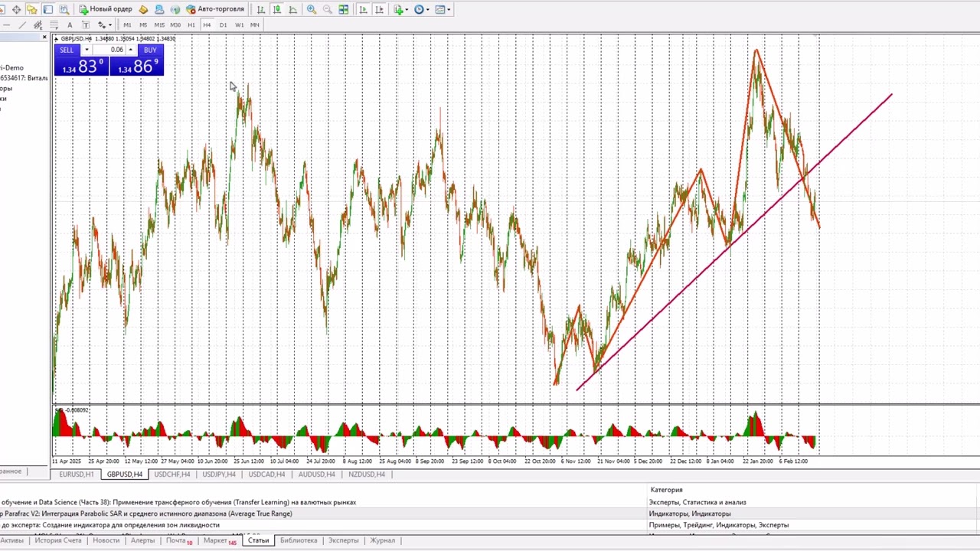Switch timeframe to H1
The height and width of the screenshot is (551, 980).
[x=191, y=25]
